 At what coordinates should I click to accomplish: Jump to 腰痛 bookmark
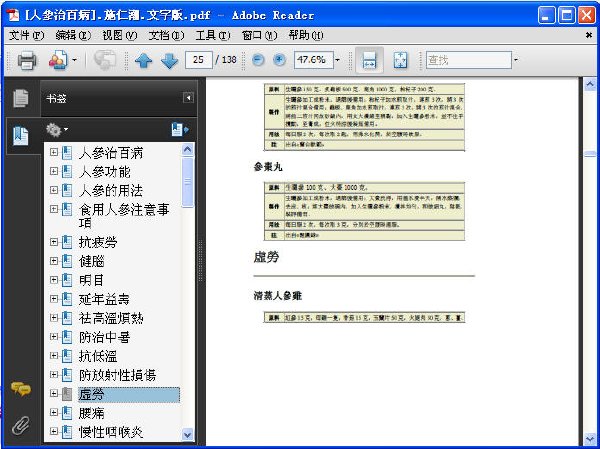(91, 413)
